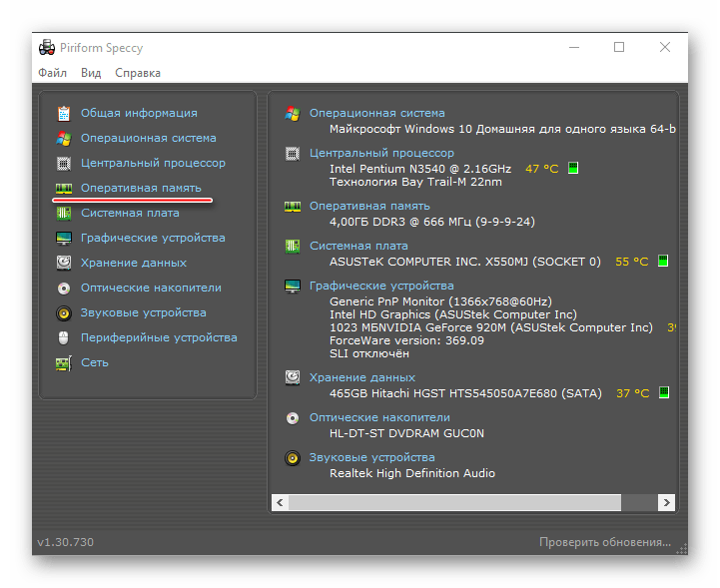Screen dimensions: 720x588
Task: Click Проверить обновления link
Action: [x=605, y=542]
